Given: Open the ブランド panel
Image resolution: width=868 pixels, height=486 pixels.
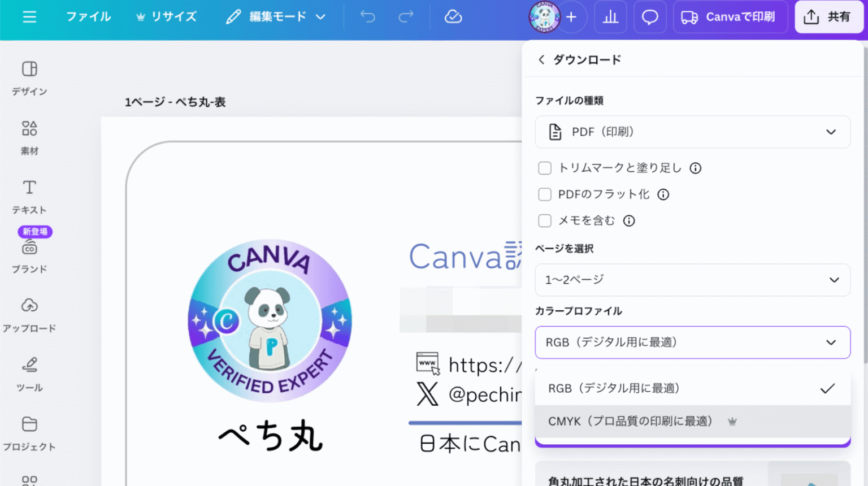Looking at the screenshot, I should [29, 255].
